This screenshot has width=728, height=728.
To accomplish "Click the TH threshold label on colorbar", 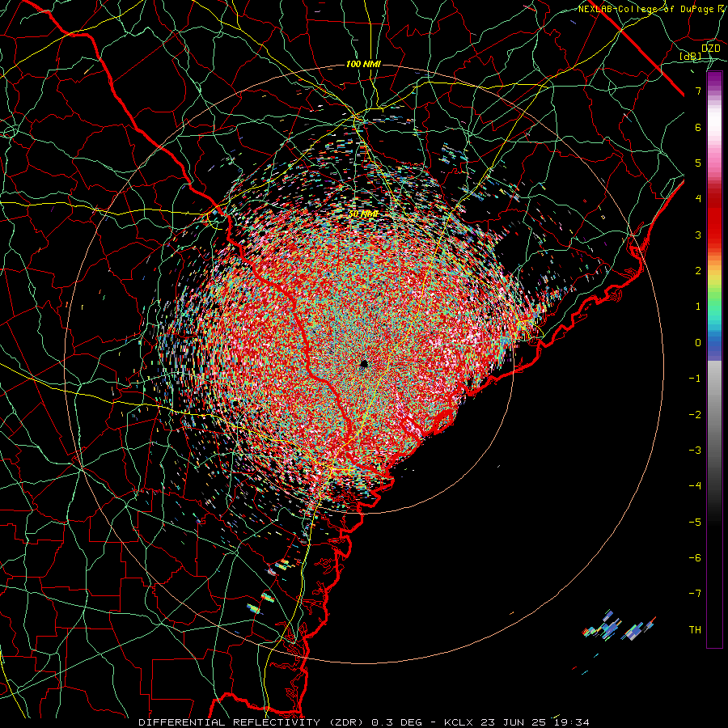I will coord(695,630).
